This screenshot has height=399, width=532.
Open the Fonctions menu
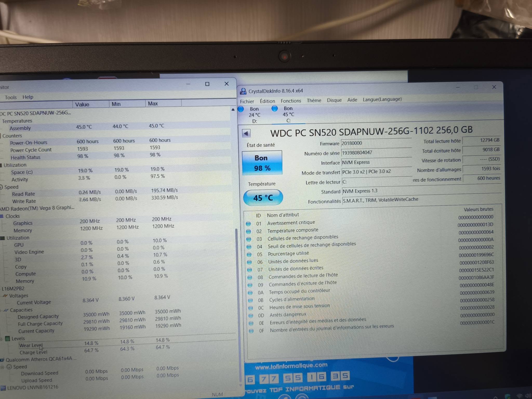[291, 101]
